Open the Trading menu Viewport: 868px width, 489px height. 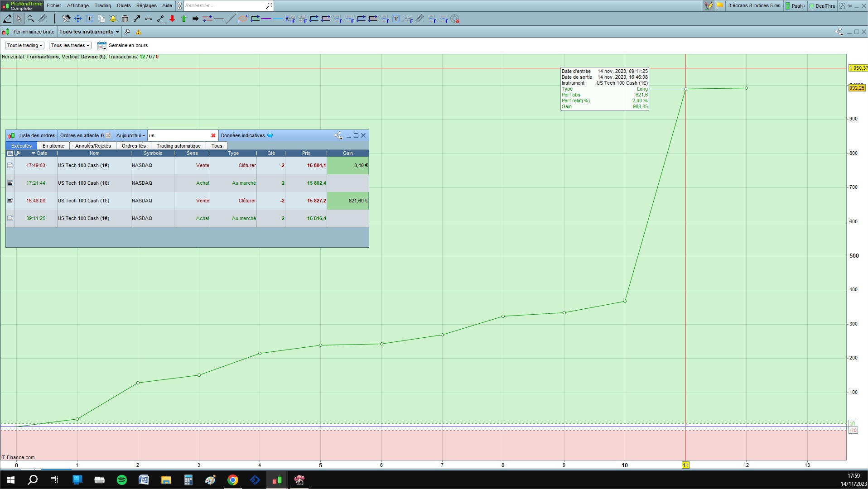(103, 5)
